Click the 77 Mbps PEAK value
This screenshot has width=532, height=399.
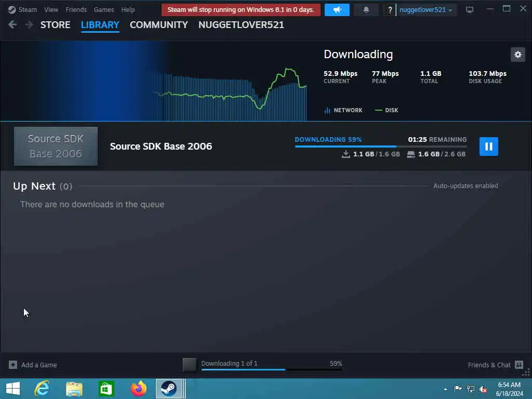[x=385, y=74]
